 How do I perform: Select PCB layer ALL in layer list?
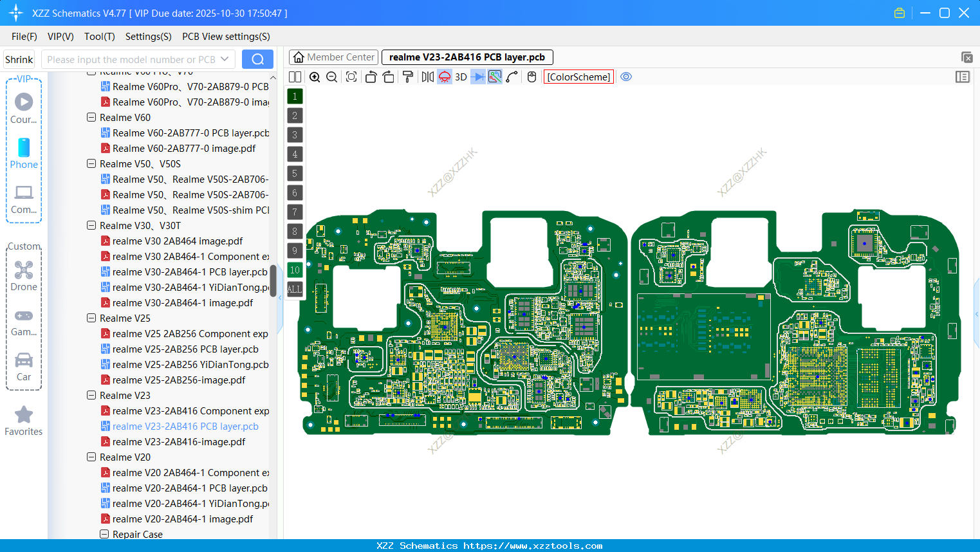coord(295,290)
